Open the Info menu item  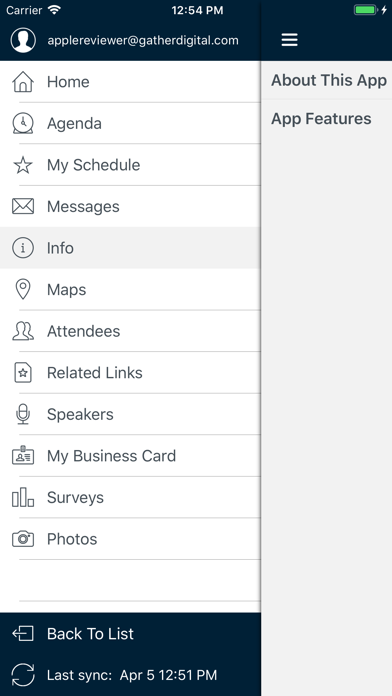tap(130, 248)
